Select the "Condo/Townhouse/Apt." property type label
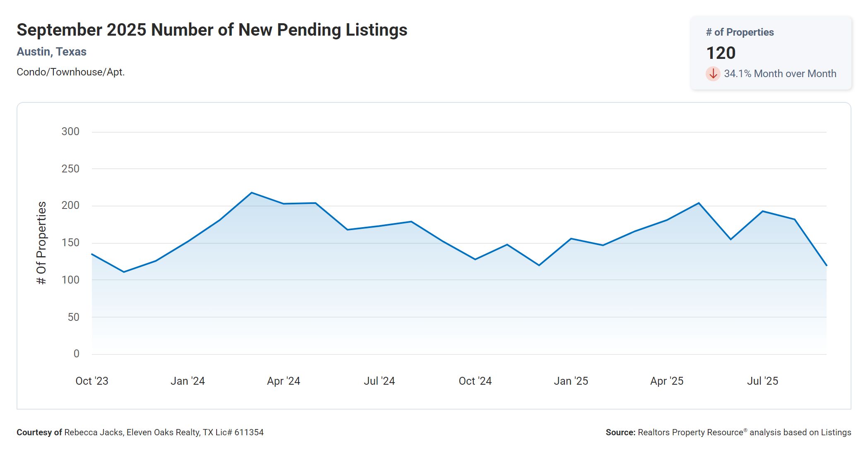This screenshot has width=868, height=456. 70,72
